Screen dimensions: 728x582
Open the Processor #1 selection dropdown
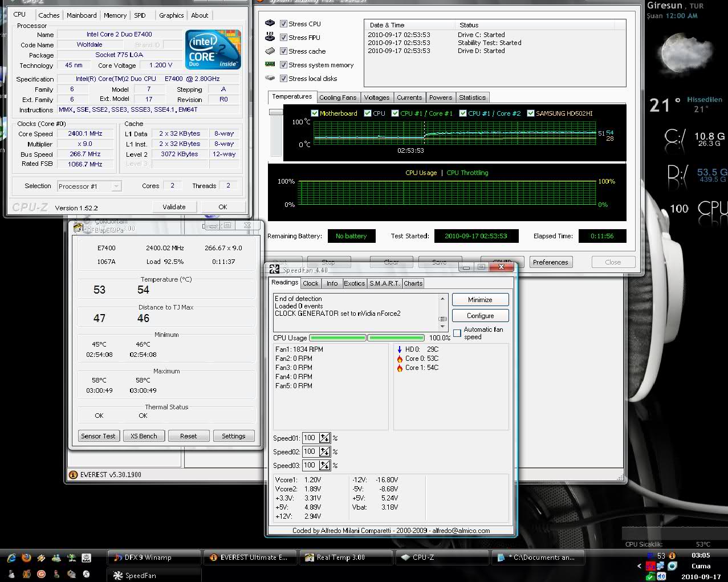[90, 186]
